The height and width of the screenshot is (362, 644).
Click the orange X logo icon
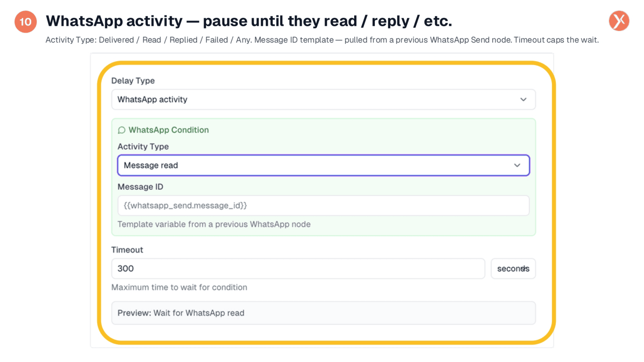619,21
